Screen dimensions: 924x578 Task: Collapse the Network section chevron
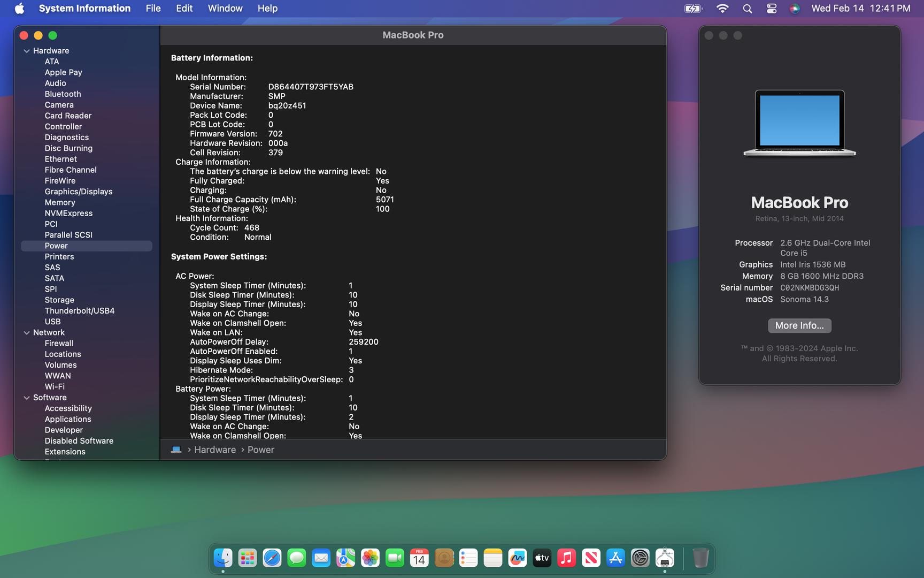[27, 333]
